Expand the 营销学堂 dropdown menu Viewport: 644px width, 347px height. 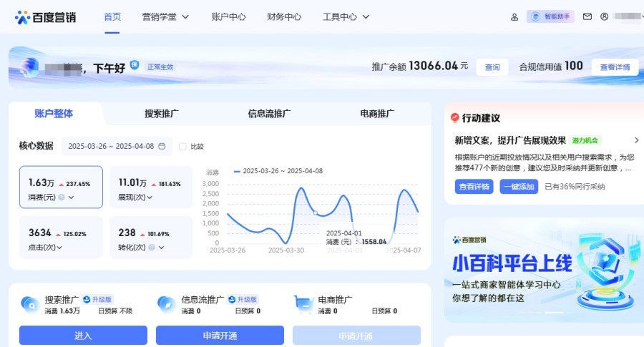click(x=165, y=16)
